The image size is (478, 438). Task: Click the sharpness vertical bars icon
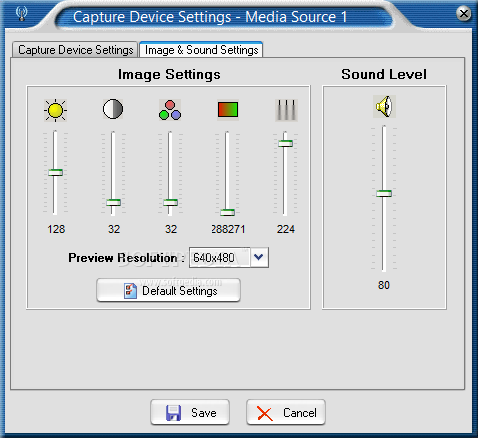click(x=286, y=110)
